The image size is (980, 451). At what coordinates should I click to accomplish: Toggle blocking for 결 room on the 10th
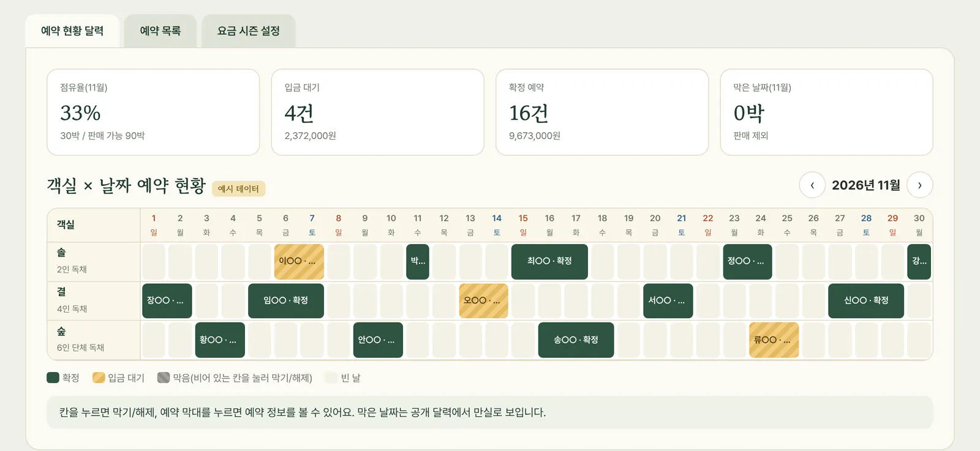click(391, 301)
